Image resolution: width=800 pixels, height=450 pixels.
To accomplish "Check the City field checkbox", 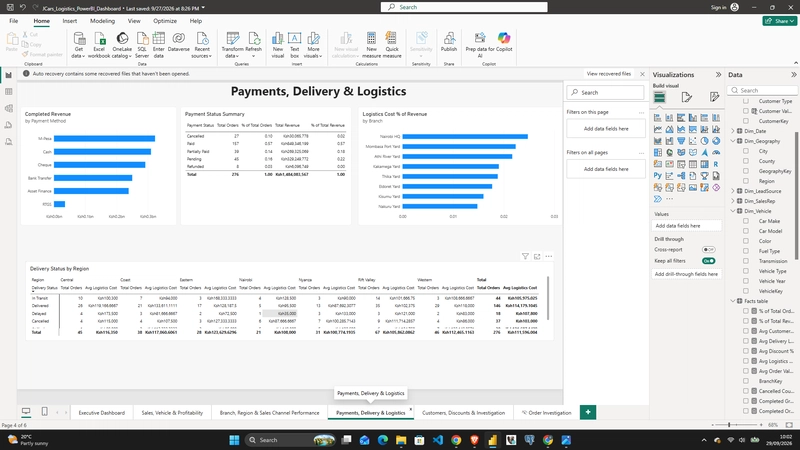I will pos(746,151).
